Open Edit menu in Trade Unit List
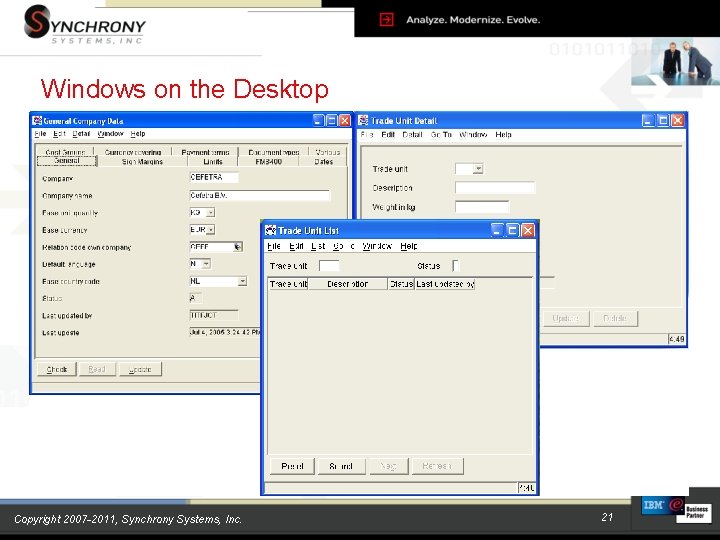 [296, 246]
